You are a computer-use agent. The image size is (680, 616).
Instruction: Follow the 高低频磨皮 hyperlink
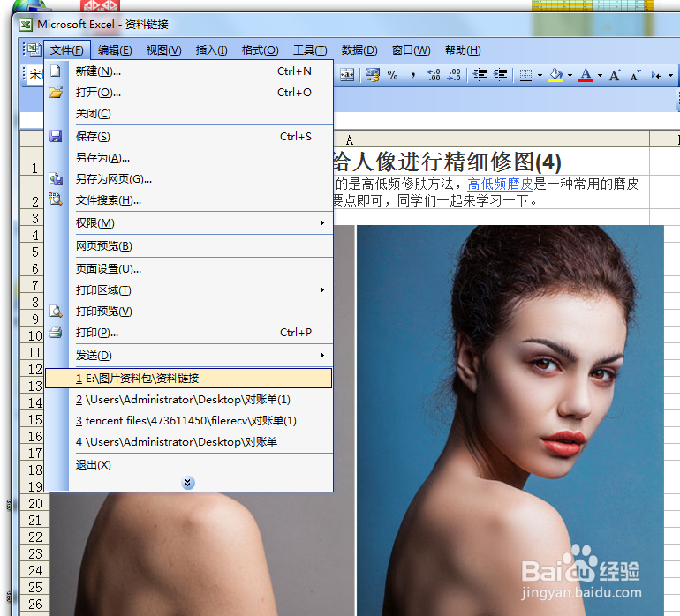500,184
